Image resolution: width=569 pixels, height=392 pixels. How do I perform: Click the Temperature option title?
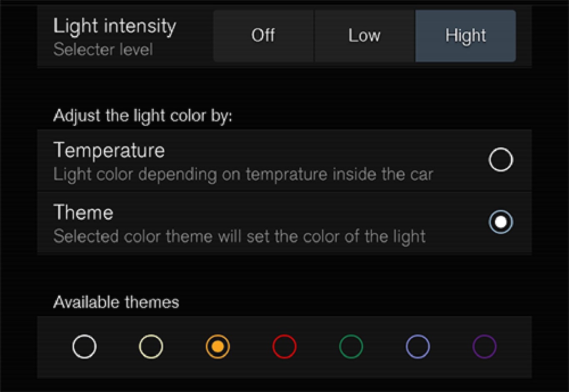coord(109,150)
